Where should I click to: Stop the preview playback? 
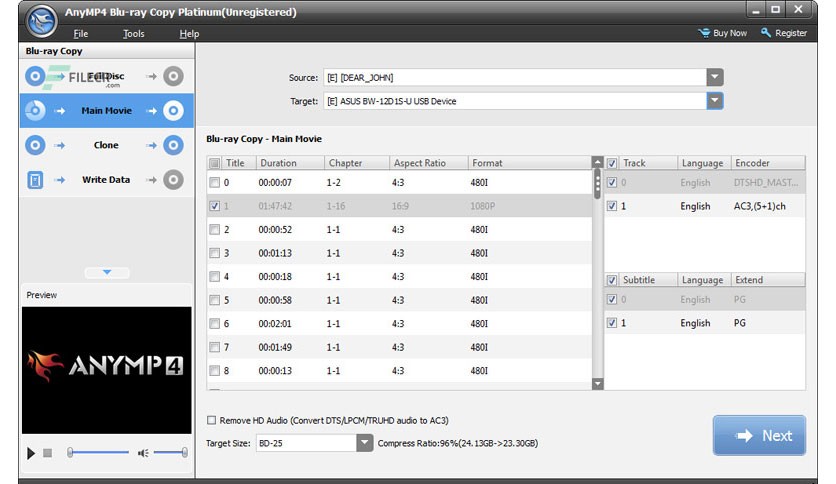tap(47, 453)
